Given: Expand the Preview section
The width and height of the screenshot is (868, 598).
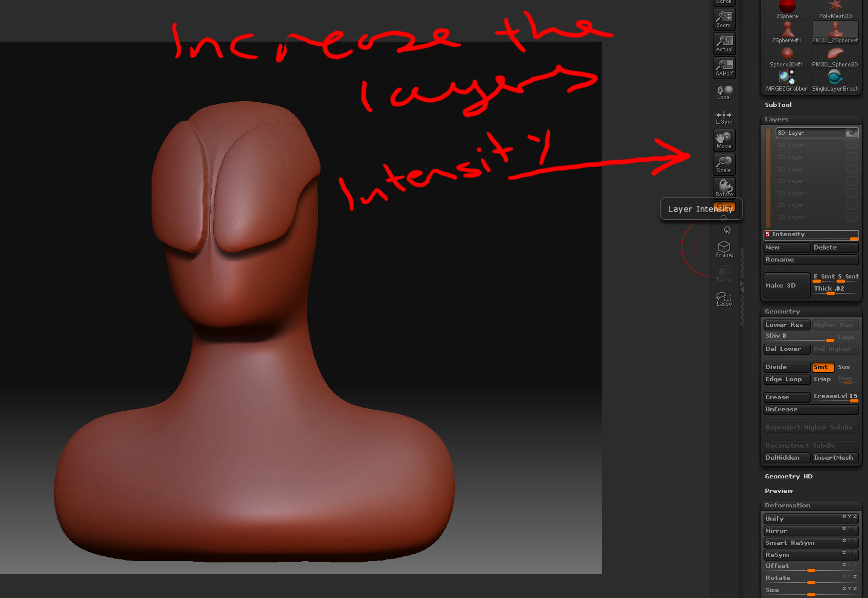Looking at the screenshot, I should [x=779, y=491].
